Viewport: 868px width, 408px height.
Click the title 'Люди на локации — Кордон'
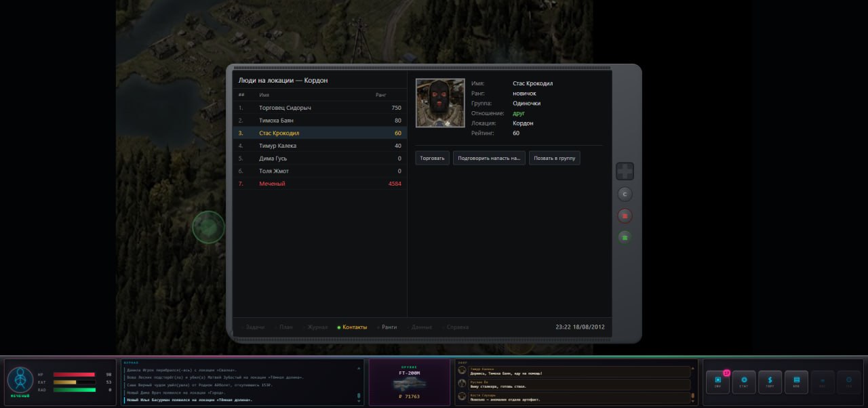pyautogui.click(x=283, y=80)
